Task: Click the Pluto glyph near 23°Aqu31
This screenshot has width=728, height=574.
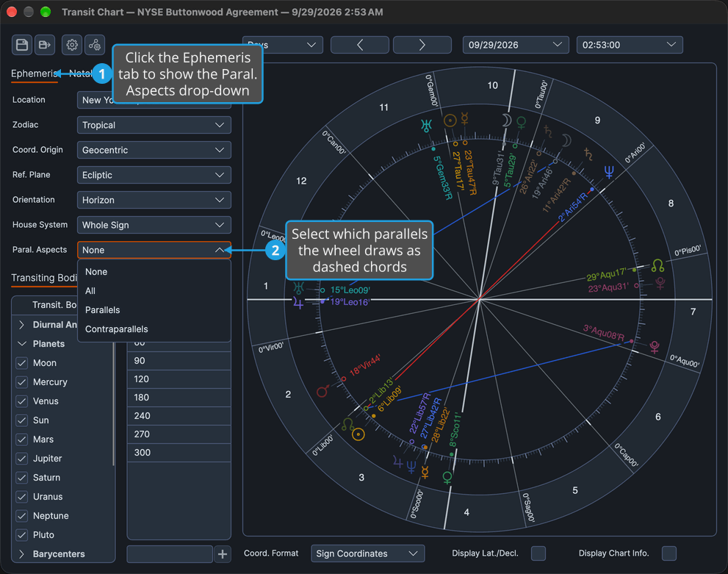Action: point(660,282)
